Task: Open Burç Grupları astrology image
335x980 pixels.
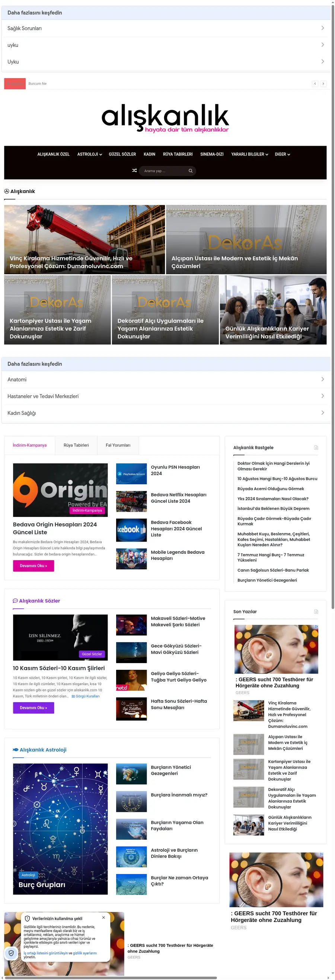Action: point(60,829)
